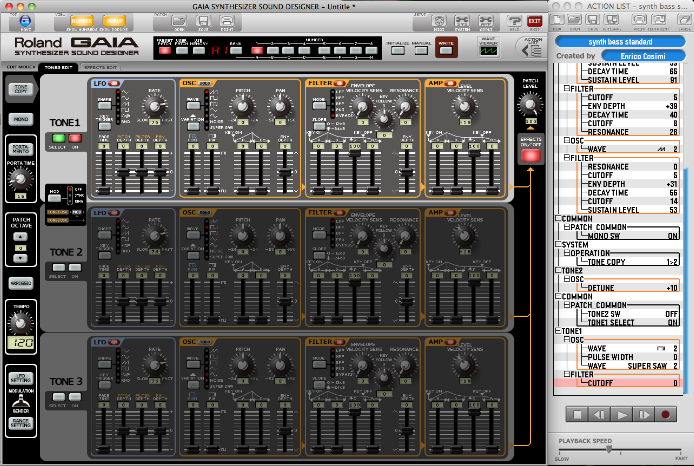Click the Open folder icon in main toolbar

[x=179, y=21]
